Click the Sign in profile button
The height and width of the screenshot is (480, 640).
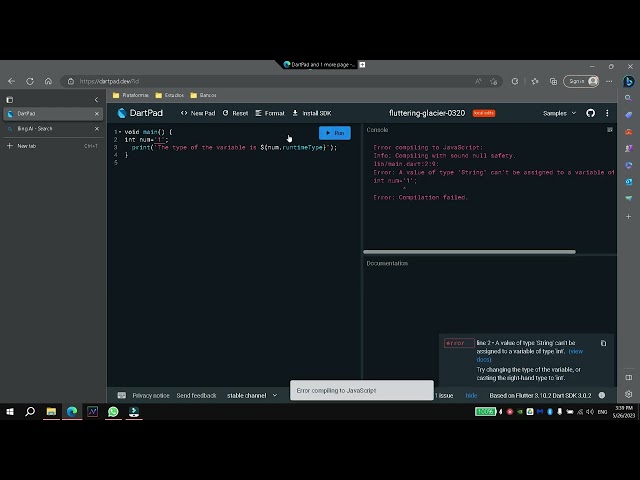pyautogui.click(x=581, y=81)
